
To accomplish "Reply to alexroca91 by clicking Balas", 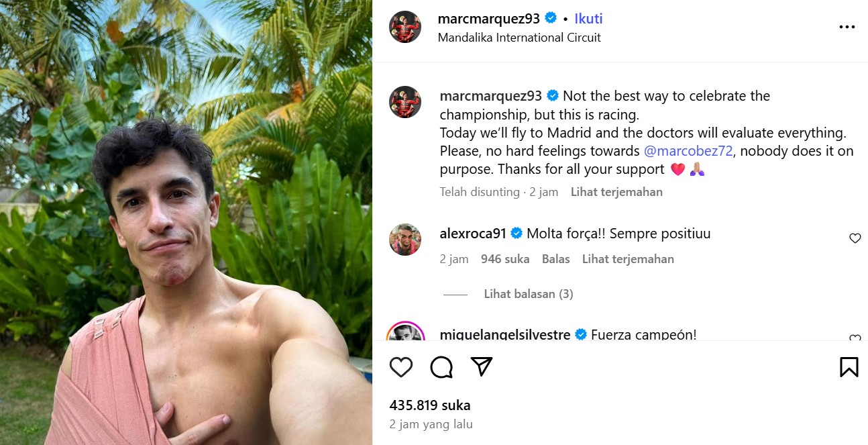I will 556,258.
